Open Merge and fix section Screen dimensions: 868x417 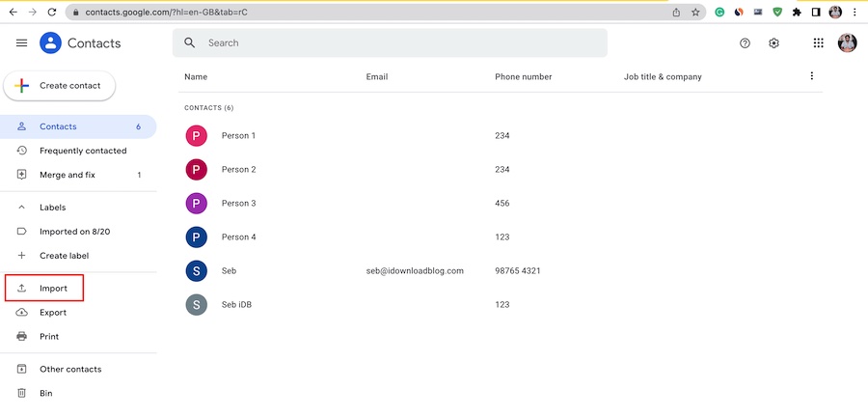pyautogui.click(x=68, y=175)
